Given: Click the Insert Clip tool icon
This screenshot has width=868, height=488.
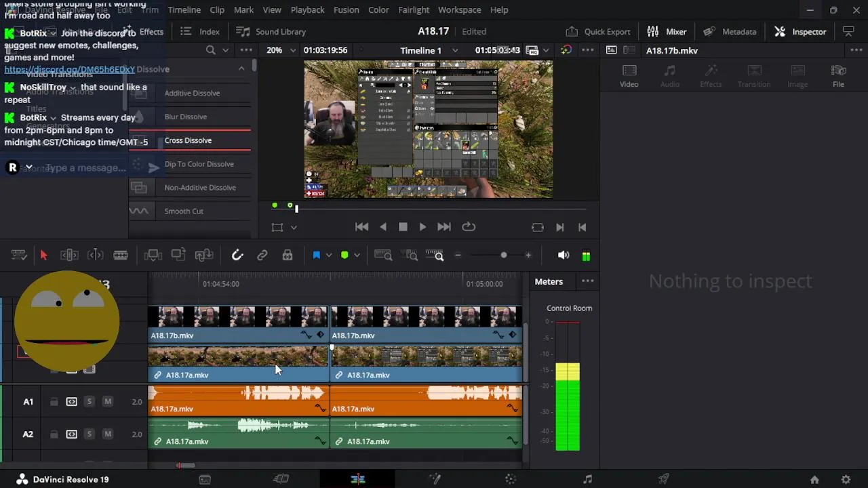Looking at the screenshot, I should click(153, 255).
